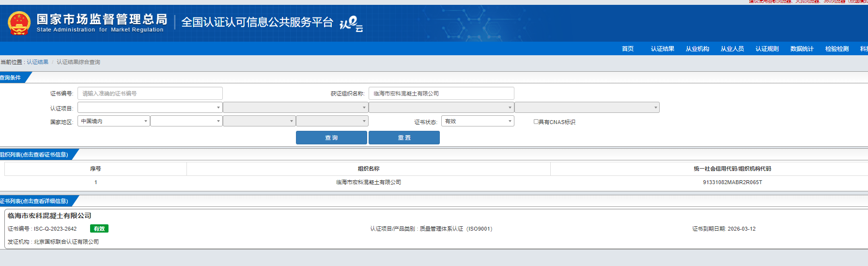The image size is (868, 266).
Task: Expand the 中国境内 country dropdown
Action: pyautogui.click(x=113, y=121)
